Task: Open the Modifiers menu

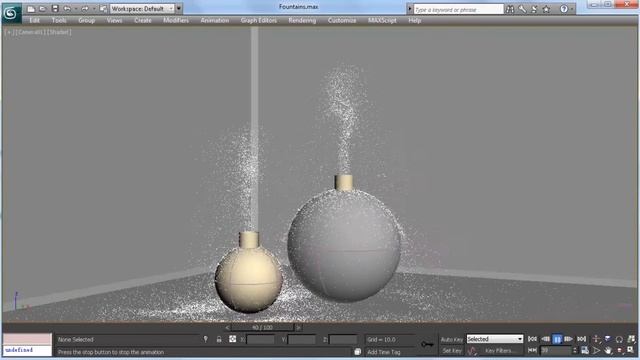Action: pyautogui.click(x=176, y=20)
